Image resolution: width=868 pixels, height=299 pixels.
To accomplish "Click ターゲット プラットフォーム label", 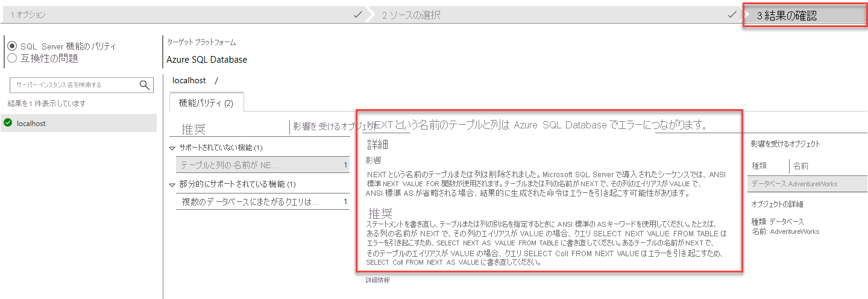I will pyautogui.click(x=201, y=43).
